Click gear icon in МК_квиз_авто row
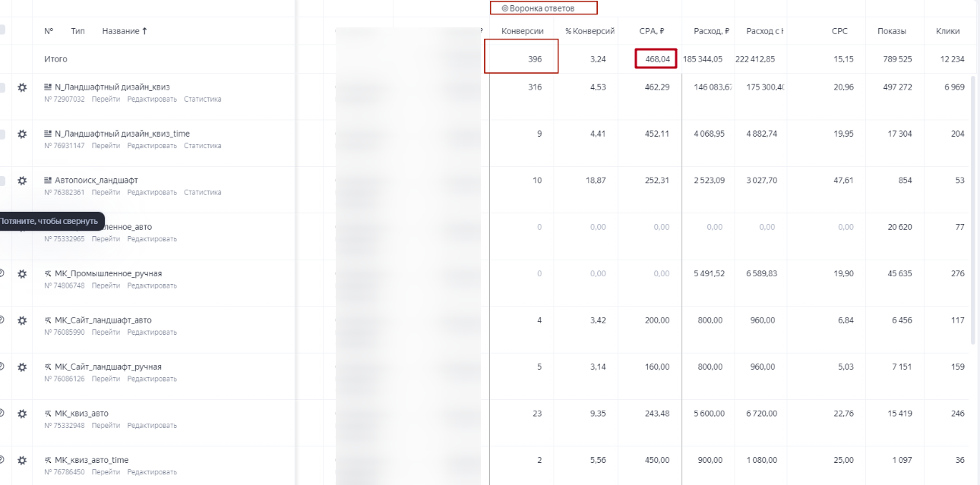 tap(22, 414)
